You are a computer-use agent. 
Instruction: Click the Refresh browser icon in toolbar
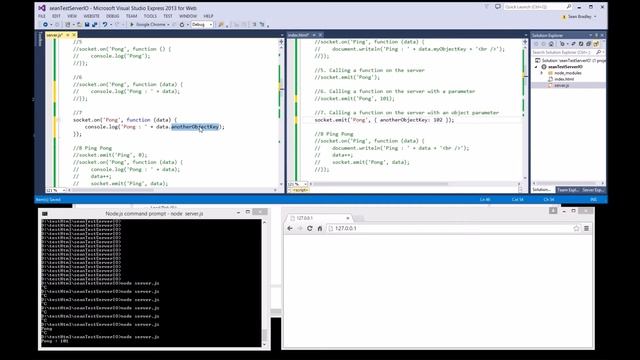[x=182, y=24]
